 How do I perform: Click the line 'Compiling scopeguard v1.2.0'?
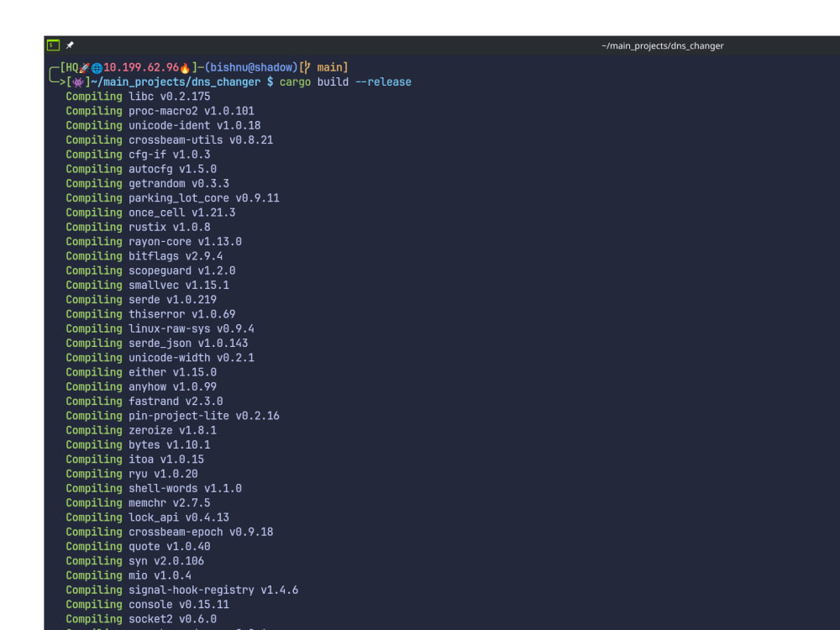point(150,270)
